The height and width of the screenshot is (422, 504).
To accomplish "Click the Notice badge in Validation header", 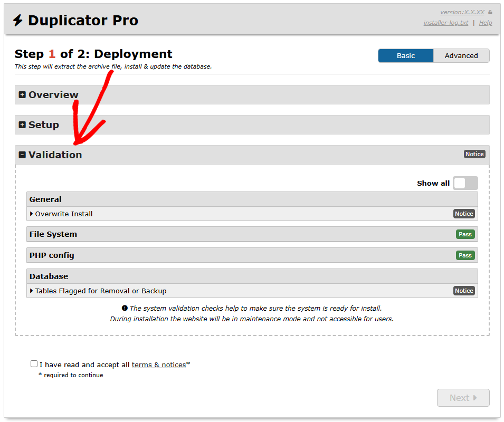I will tap(474, 154).
